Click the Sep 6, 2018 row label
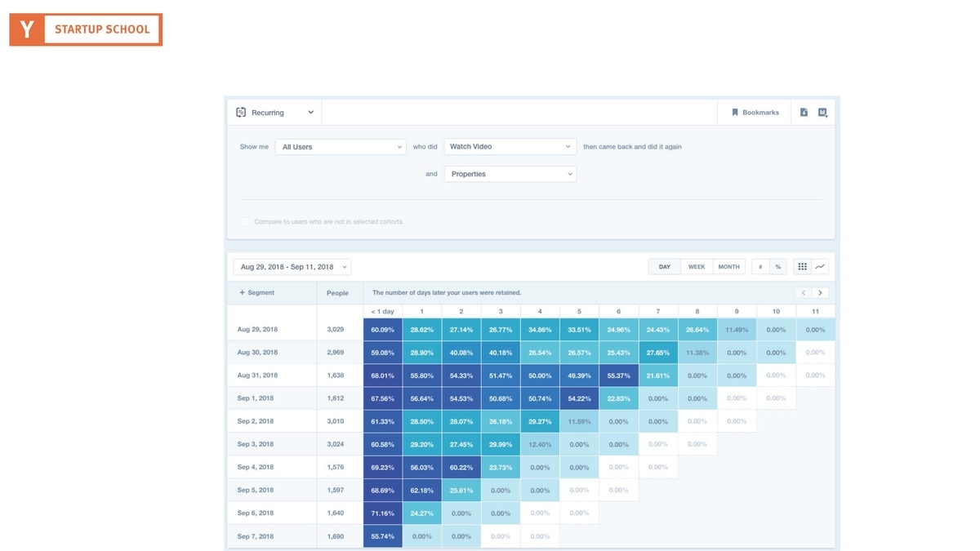This screenshot has height=551, width=980. [256, 513]
